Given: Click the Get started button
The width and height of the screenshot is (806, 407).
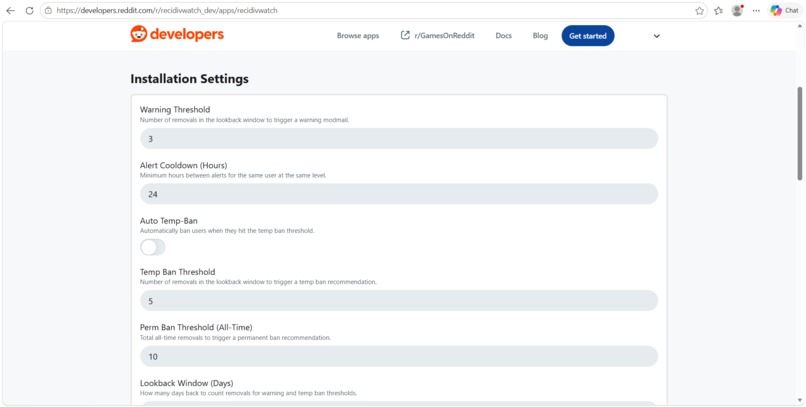Looking at the screenshot, I should pos(588,36).
